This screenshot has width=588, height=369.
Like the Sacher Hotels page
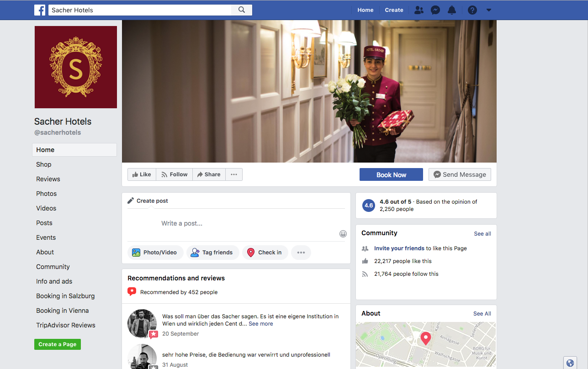(142, 174)
